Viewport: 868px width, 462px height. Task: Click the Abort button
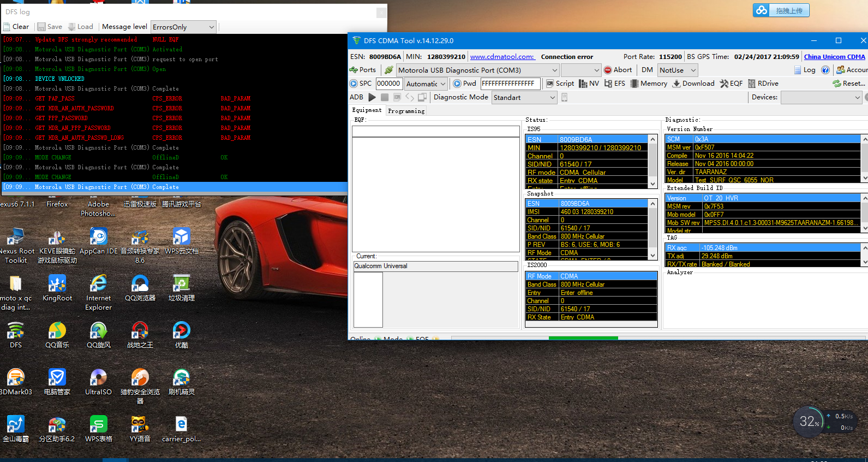pos(618,70)
